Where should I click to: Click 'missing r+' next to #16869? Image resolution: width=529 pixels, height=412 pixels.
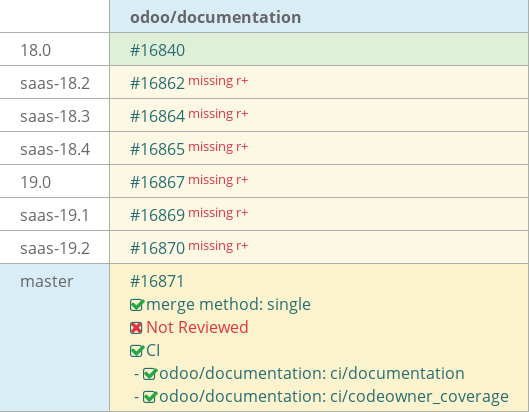click(x=218, y=213)
